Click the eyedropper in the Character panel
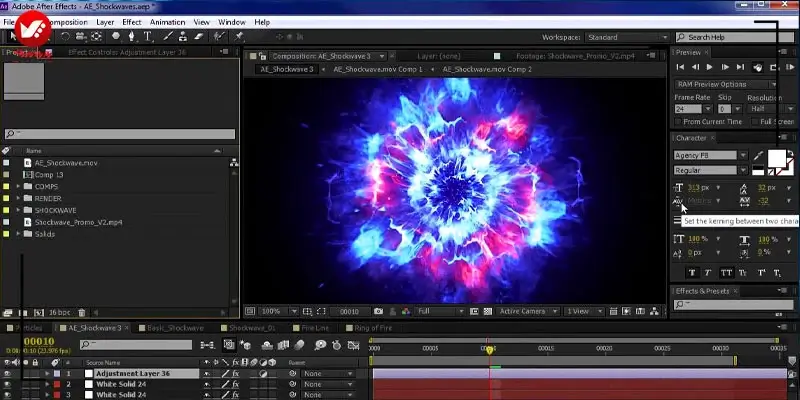Screen dimensions: 800x400 (x=759, y=156)
